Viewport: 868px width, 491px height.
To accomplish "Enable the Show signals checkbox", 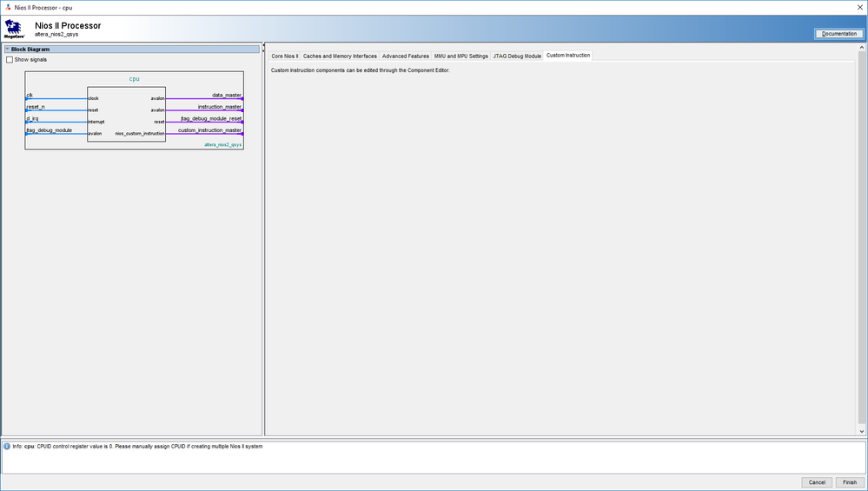I will coord(10,60).
